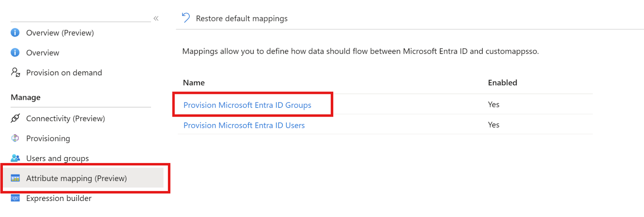Click the Overview info icon
This screenshot has height=217, width=644.
(15, 53)
